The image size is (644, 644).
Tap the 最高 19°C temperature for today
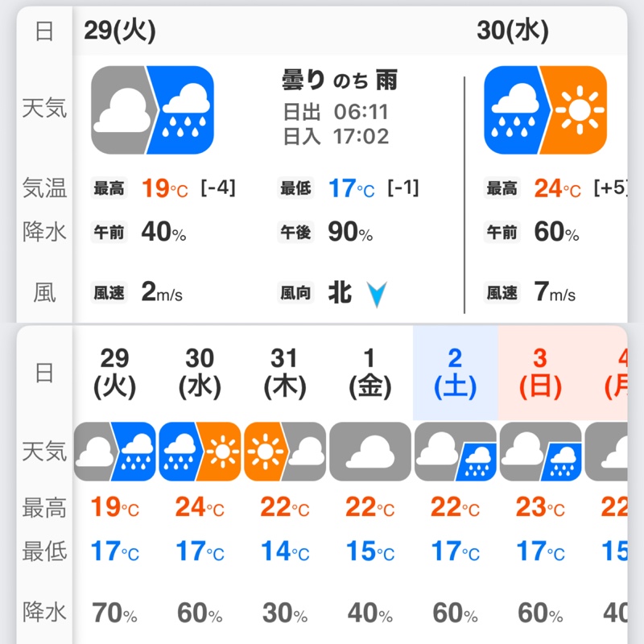pos(164,188)
